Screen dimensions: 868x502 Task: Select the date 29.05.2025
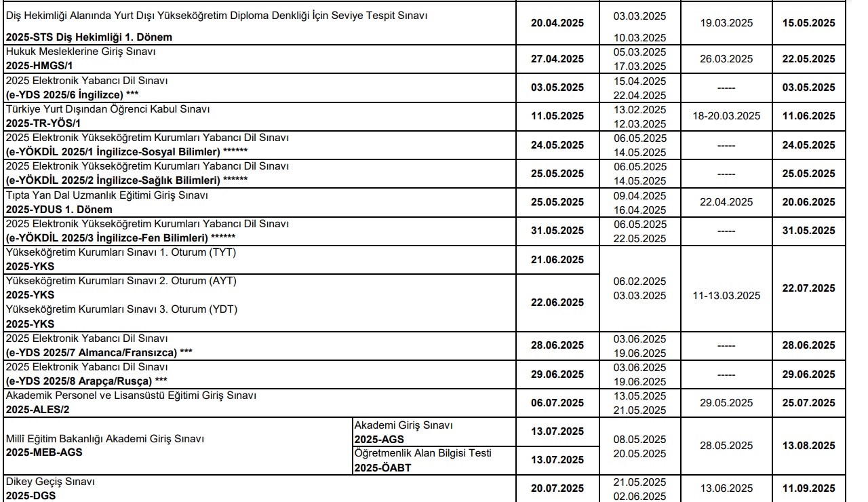(x=726, y=403)
